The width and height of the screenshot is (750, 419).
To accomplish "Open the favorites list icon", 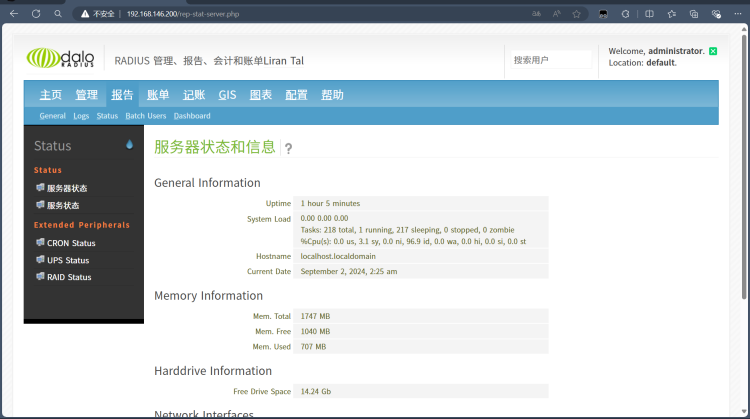I will coord(672,14).
